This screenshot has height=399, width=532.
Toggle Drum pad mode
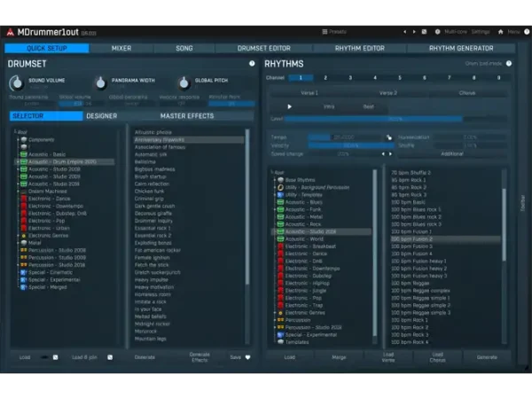click(483, 64)
